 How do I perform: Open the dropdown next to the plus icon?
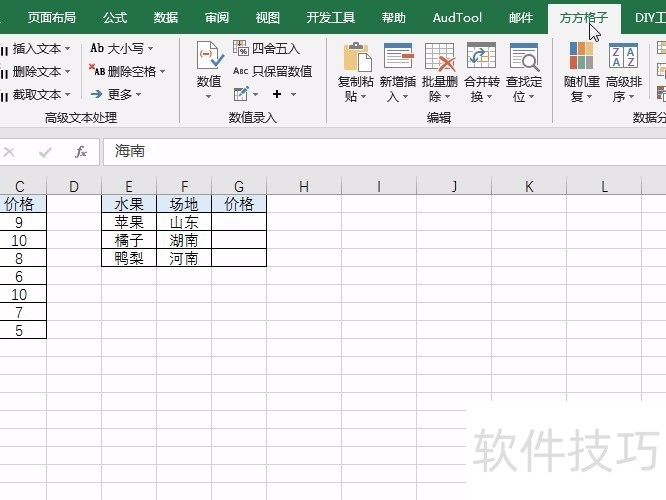point(293,94)
